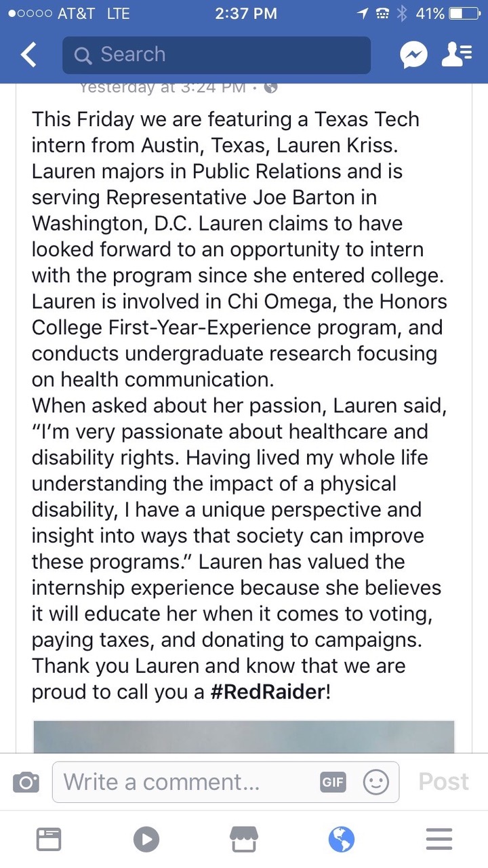Viewport: 488px width, 868px height.
Task: Open the post photo below the text
Action: 244,736
